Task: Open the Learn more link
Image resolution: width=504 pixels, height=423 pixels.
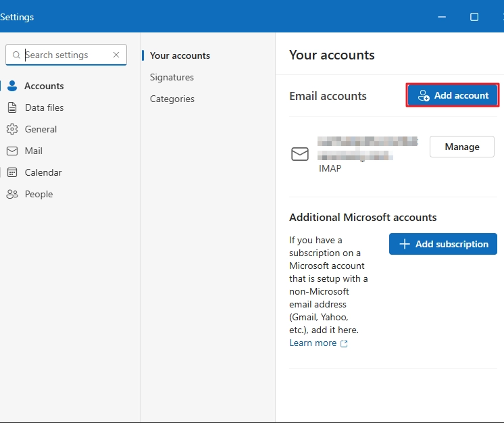Action: 313,343
